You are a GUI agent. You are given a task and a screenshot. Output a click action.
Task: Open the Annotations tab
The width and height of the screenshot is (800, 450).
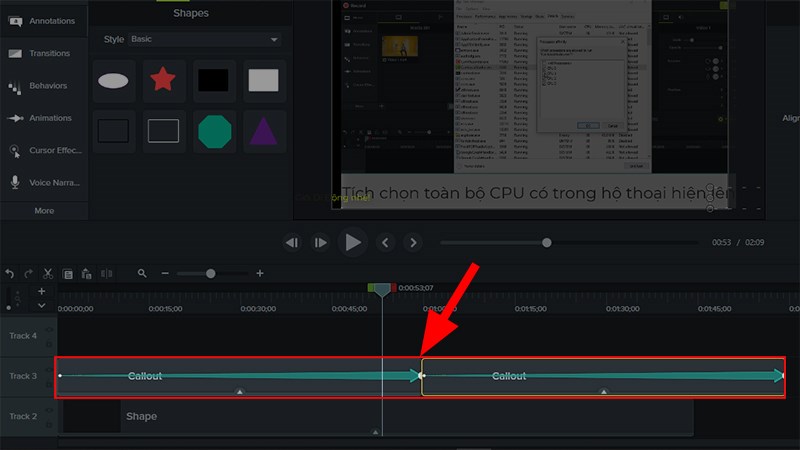tap(44, 21)
